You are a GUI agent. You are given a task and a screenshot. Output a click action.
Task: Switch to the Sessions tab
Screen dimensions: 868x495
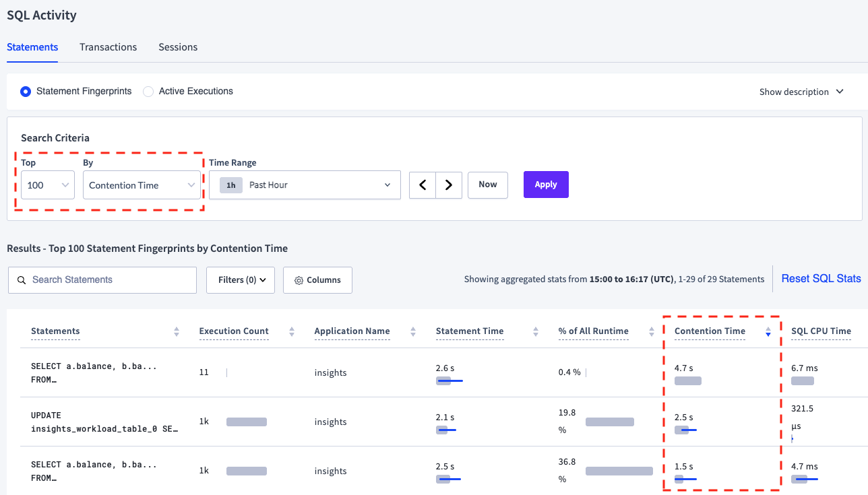(177, 47)
